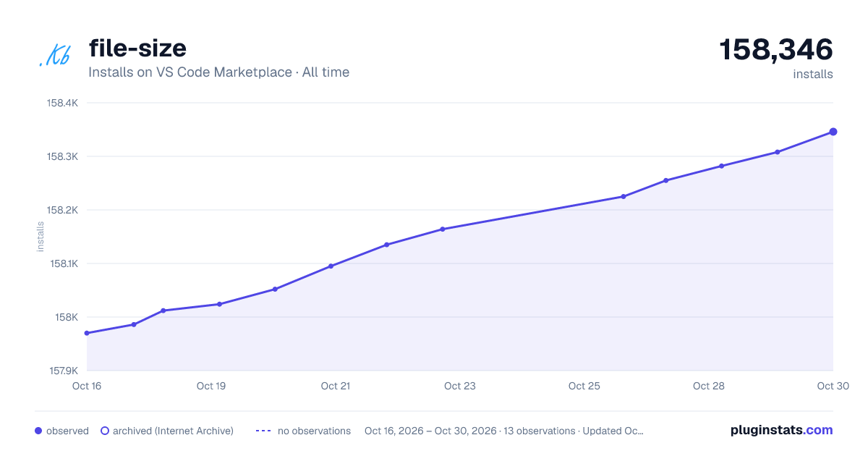Click the no observations dashed legend marker
868x456 pixels.
pos(263,431)
